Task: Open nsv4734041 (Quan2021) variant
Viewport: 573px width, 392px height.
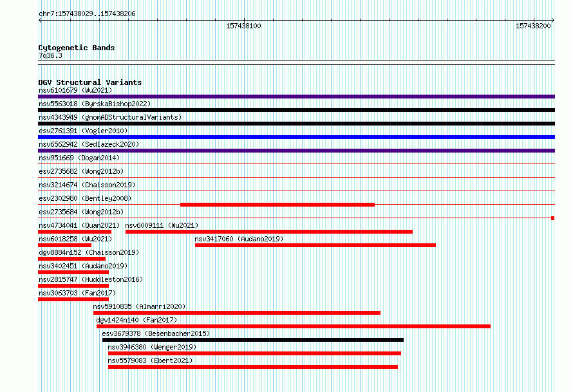Action: (79, 225)
